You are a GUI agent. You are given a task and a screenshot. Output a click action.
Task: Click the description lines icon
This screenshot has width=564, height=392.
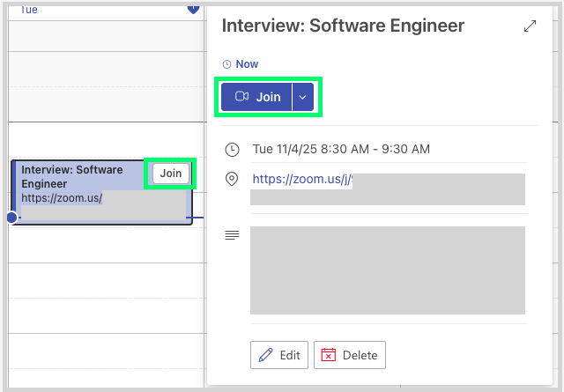(x=232, y=235)
